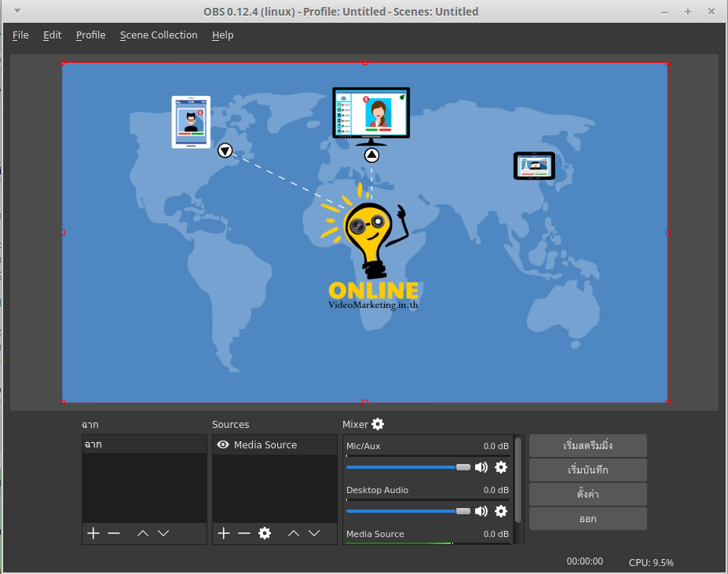This screenshot has width=728, height=574.
Task: Add a new scene with plus icon
Action: coord(93,533)
